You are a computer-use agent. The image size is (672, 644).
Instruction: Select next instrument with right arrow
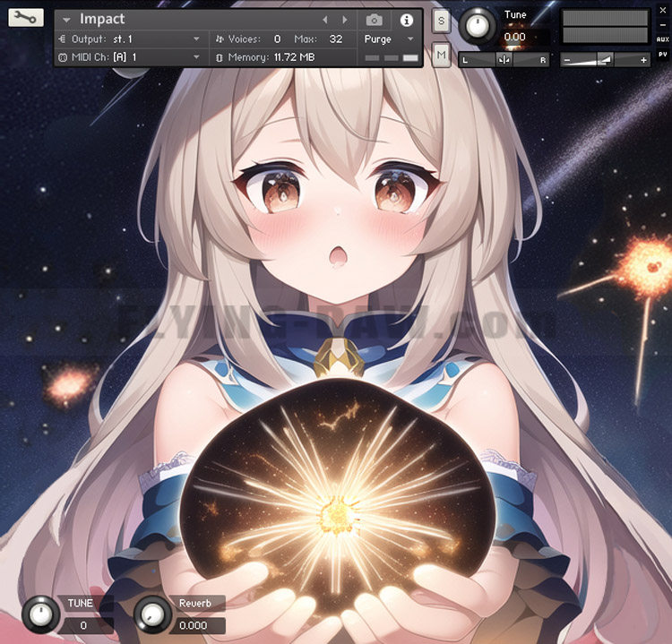pyautogui.click(x=345, y=20)
